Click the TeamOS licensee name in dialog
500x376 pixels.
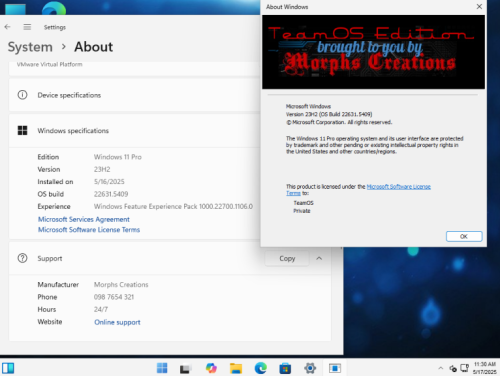[303, 203]
